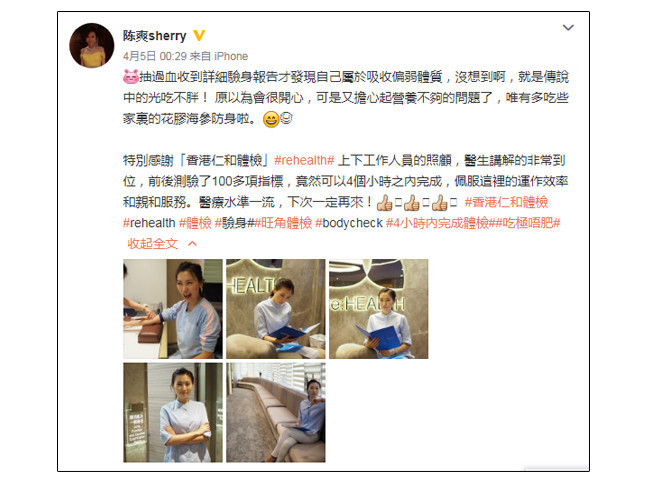
Task: Open the photo holding blue folder facing camera
Action: tap(378, 309)
